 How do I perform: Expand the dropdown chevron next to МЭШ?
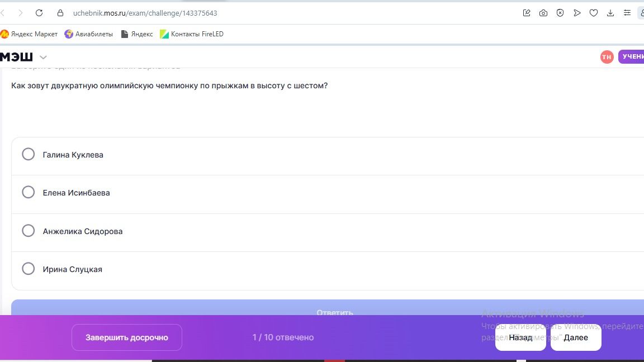(43, 58)
